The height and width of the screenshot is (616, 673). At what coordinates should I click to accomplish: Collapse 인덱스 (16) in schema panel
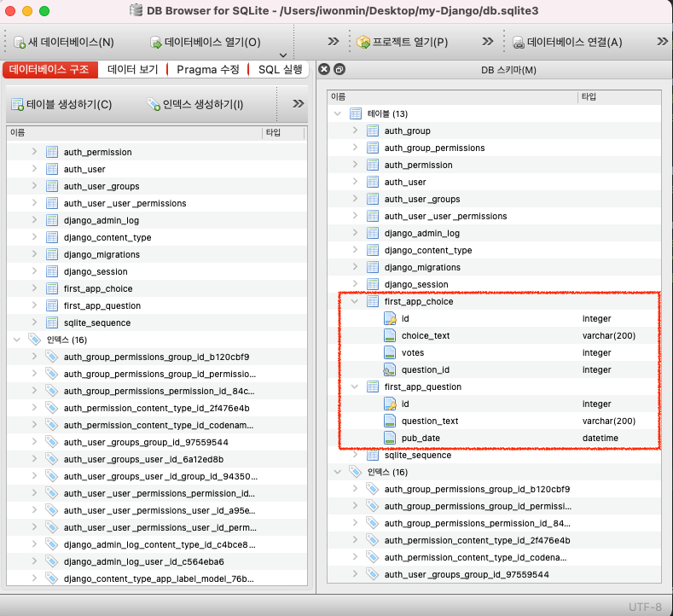[338, 472]
